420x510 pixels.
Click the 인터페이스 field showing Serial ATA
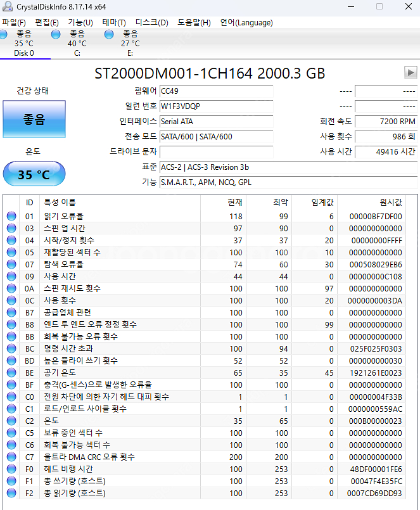[x=217, y=122]
